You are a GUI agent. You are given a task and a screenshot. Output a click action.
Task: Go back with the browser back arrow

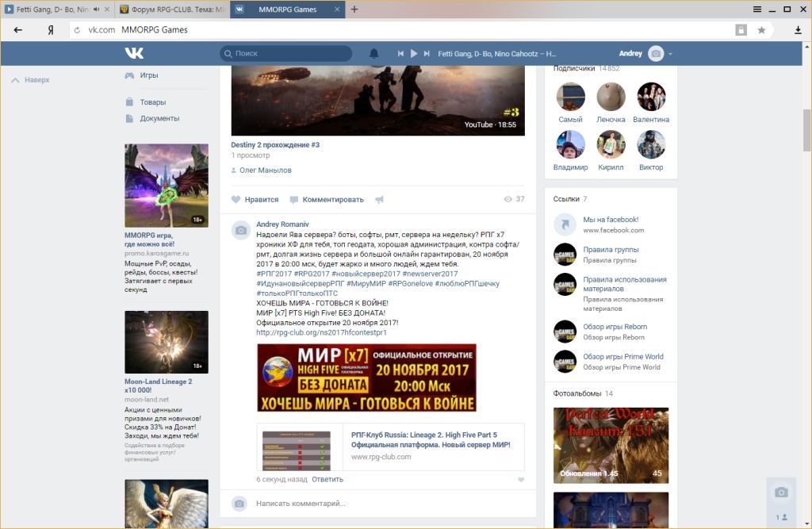tap(18, 30)
